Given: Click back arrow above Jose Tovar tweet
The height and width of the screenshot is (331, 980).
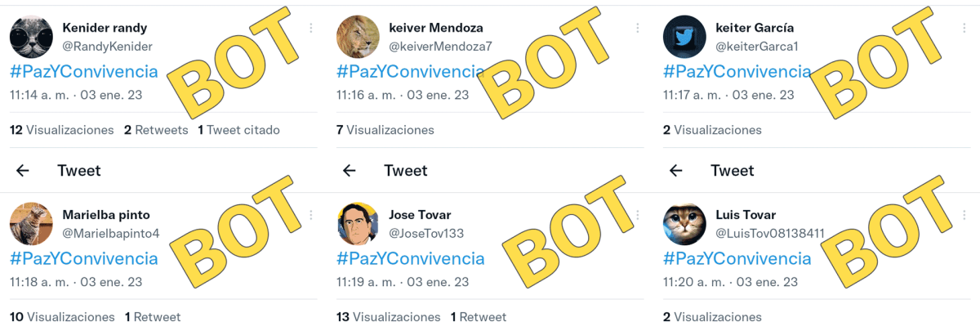Looking at the screenshot, I should 349,171.
